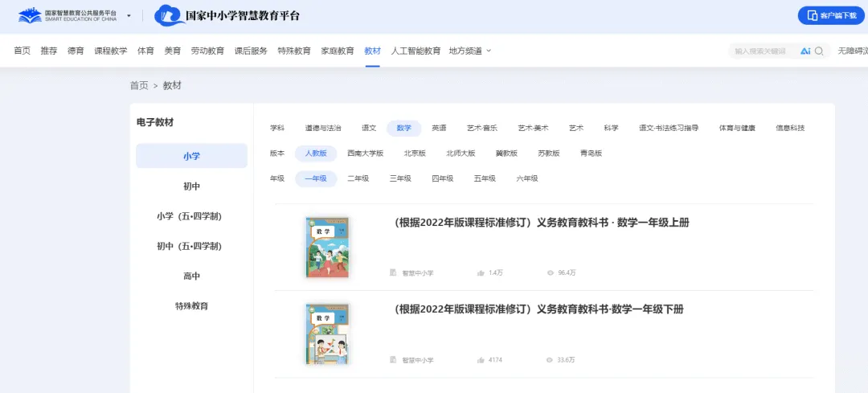Click the thumbs-up icon for 一年级下册
The width and height of the screenshot is (868, 393).
[481, 360]
